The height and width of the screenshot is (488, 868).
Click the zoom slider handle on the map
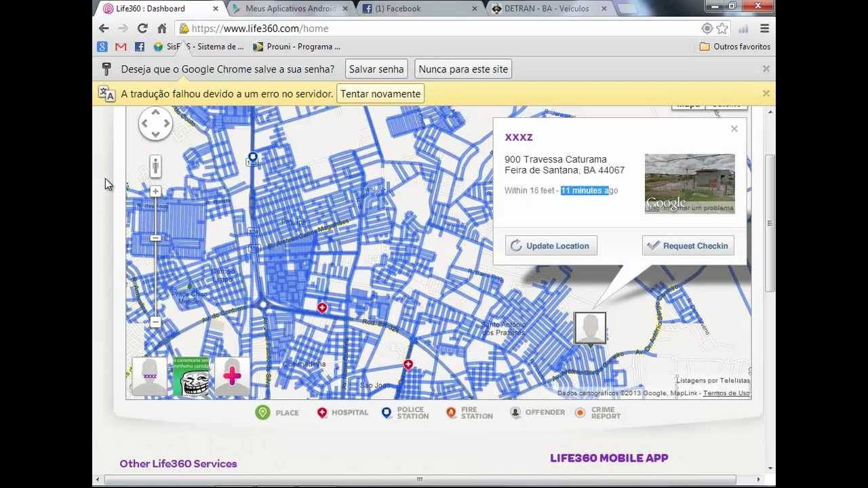[155, 238]
